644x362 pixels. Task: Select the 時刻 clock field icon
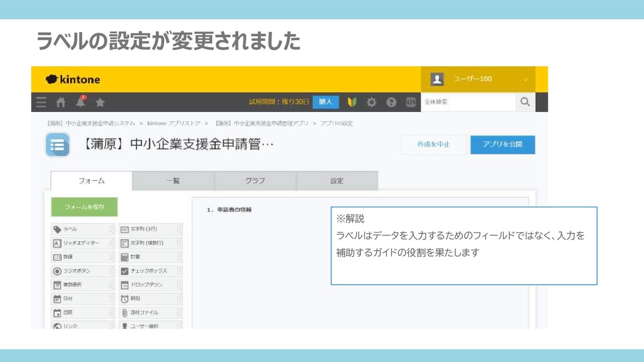[125, 299]
